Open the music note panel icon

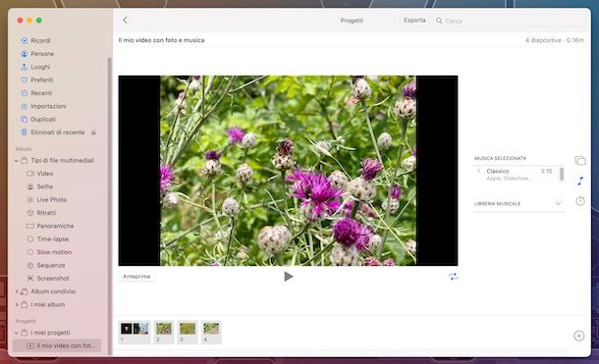pos(580,181)
